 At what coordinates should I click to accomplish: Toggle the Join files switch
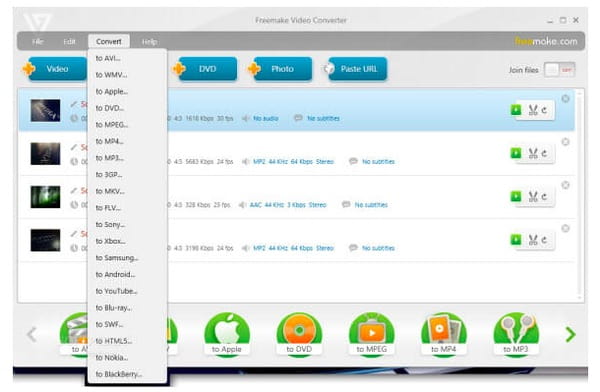[560, 70]
